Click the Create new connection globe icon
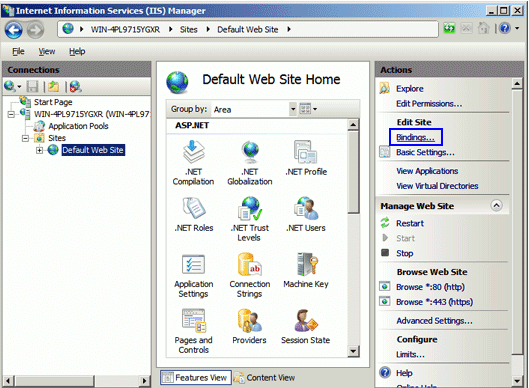This screenshot has width=529, height=388. coord(9,86)
